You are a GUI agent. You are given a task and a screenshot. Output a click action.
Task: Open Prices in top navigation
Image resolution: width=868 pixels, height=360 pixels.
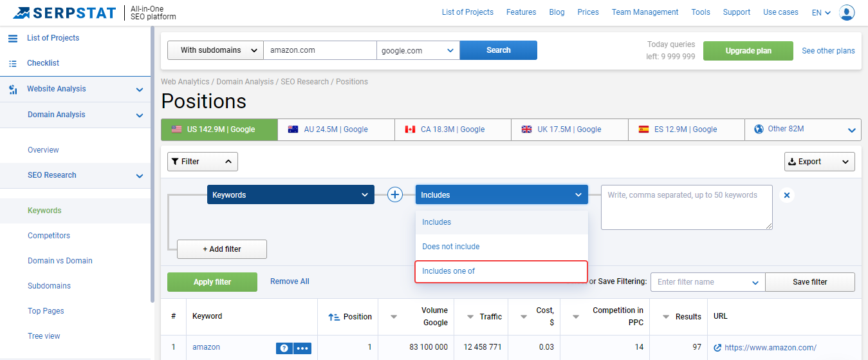point(588,12)
